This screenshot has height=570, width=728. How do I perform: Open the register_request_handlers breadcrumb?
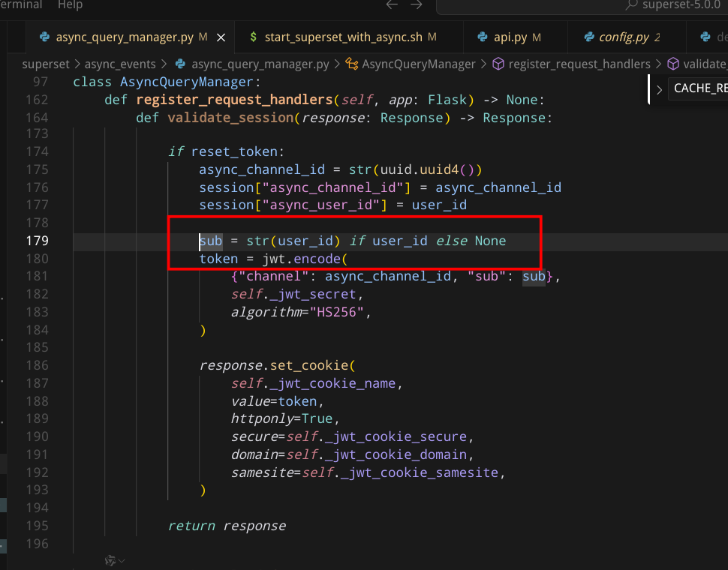(x=579, y=64)
